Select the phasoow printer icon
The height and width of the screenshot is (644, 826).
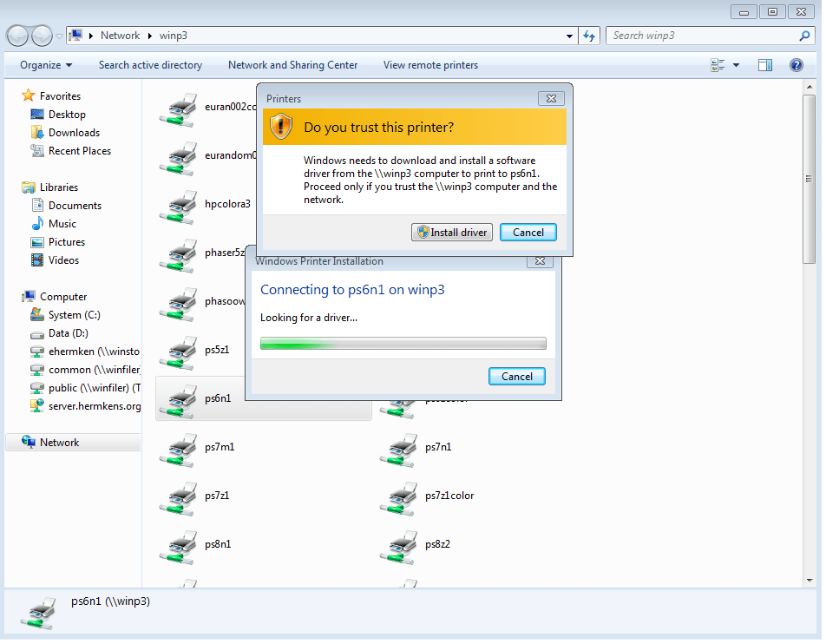coord(179,304)
